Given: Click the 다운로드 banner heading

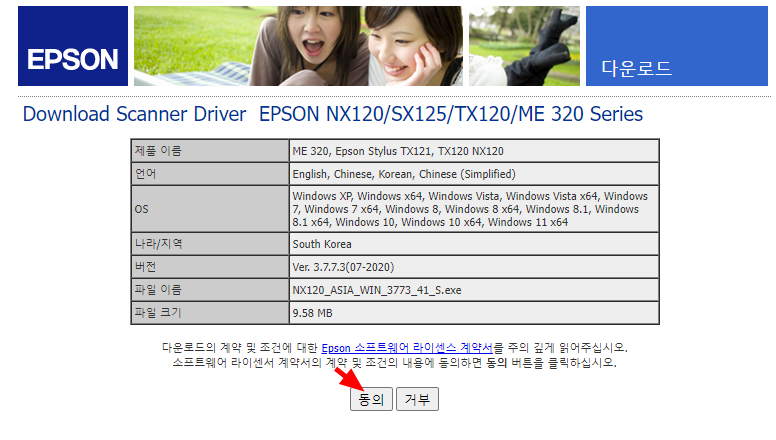Looking at the screenshot, I should tap(636, 68).
